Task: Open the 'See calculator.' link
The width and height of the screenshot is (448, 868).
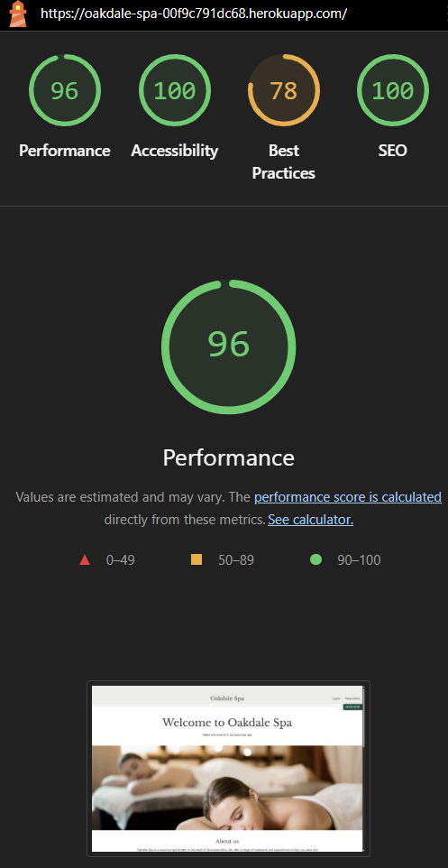Action: click(x=311, y=520)
